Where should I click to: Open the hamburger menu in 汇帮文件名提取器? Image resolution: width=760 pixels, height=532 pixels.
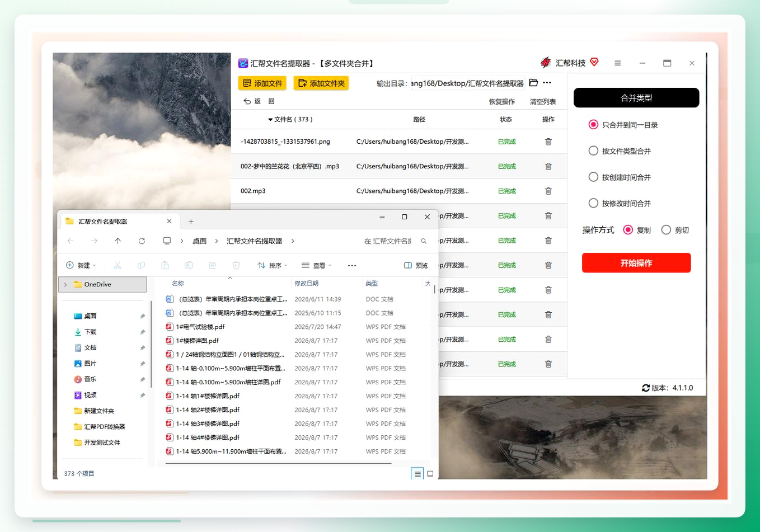[617, 63]
